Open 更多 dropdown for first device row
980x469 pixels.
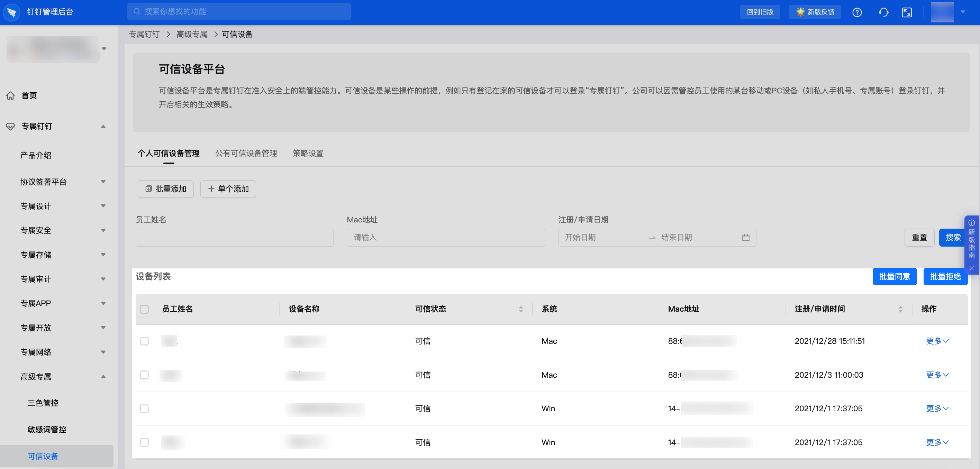tap(937, 341)
